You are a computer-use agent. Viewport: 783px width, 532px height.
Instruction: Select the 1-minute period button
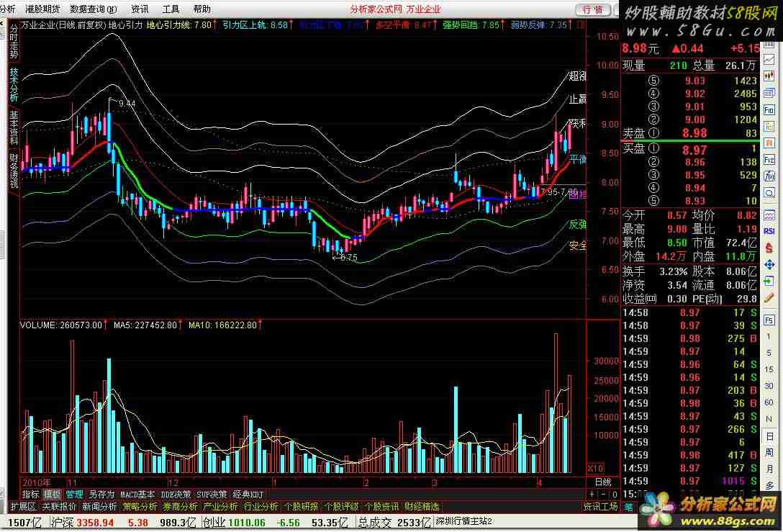pyautogui.click(x=769, y=337)
